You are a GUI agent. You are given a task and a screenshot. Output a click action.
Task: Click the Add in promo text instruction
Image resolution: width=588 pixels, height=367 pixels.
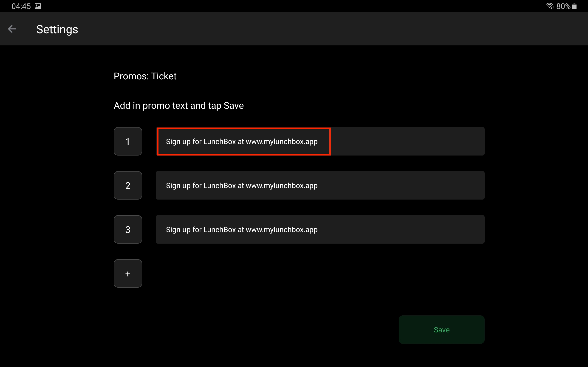[179, 106]
